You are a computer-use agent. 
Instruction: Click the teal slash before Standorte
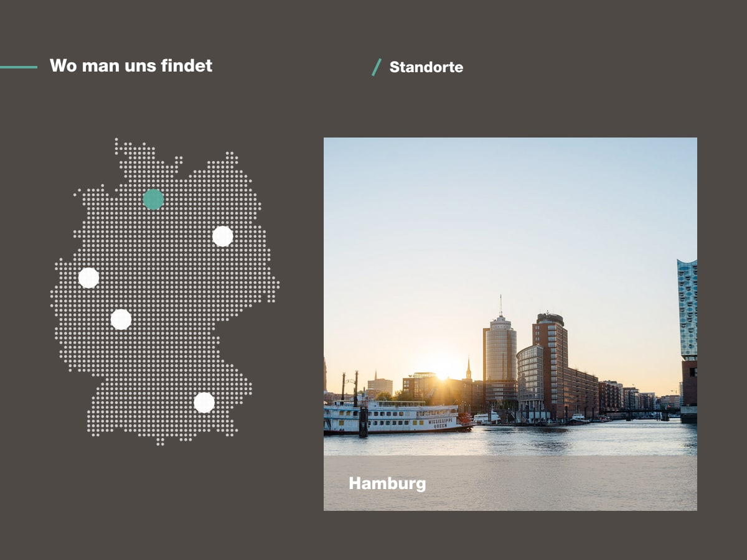(377, 67)
